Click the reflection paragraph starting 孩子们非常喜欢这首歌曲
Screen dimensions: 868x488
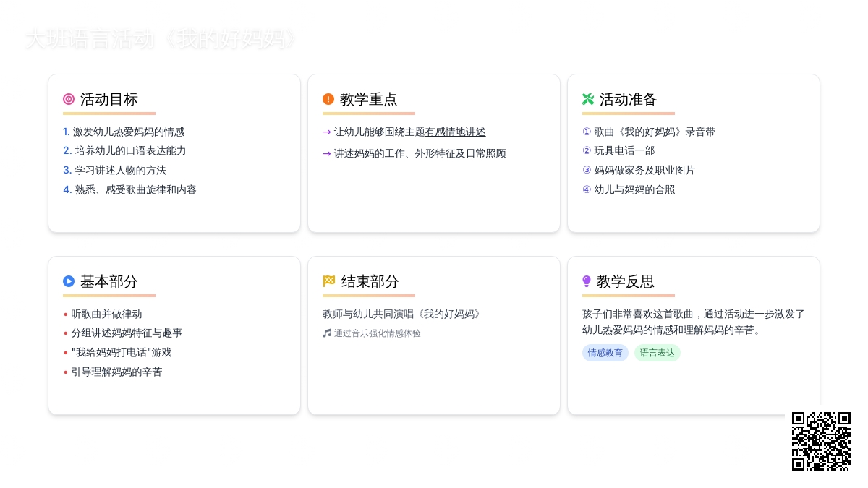pyautogui.click(x=694, y=322)
